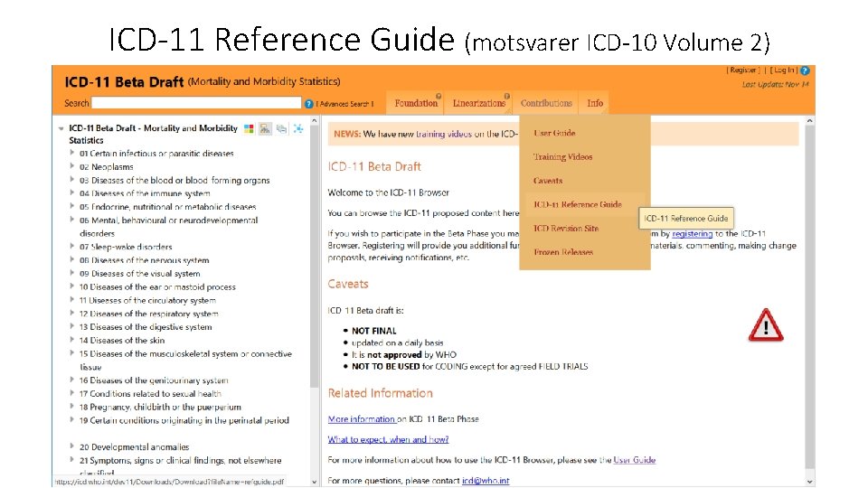Expand 07 Sleep-wake disorders
Viewport: 868px width, 488px height.
point(72,246)
